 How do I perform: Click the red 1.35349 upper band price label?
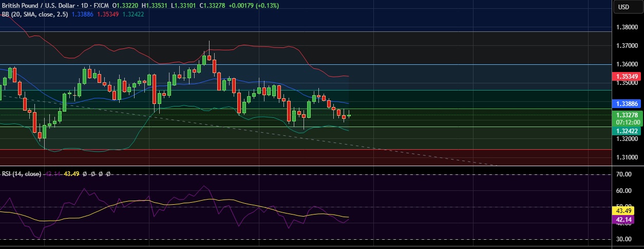(628, 76)
